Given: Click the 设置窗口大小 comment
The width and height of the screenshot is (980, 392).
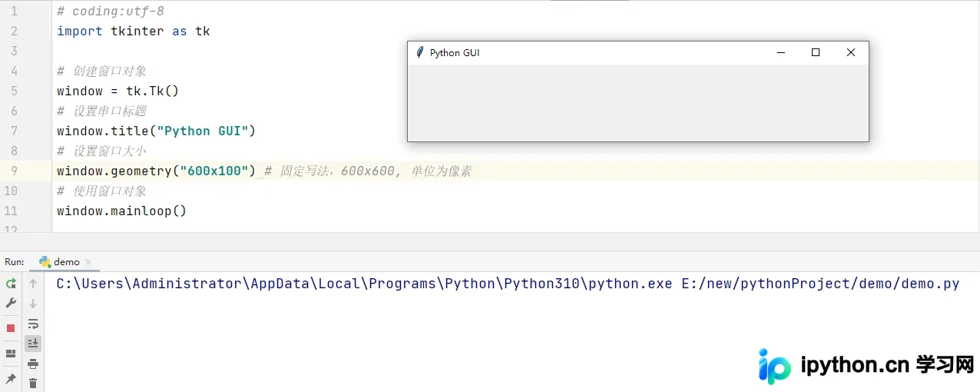Looking at the screenshot, I should click(x=101, y=151).
